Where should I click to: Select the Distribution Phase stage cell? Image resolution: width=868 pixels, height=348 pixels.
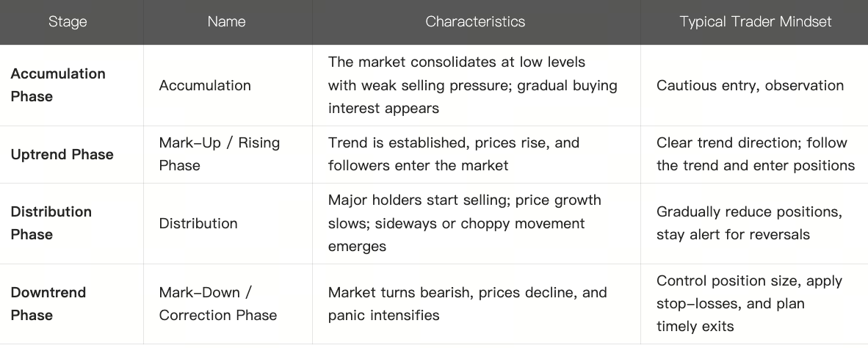click(x=51, y=223)
